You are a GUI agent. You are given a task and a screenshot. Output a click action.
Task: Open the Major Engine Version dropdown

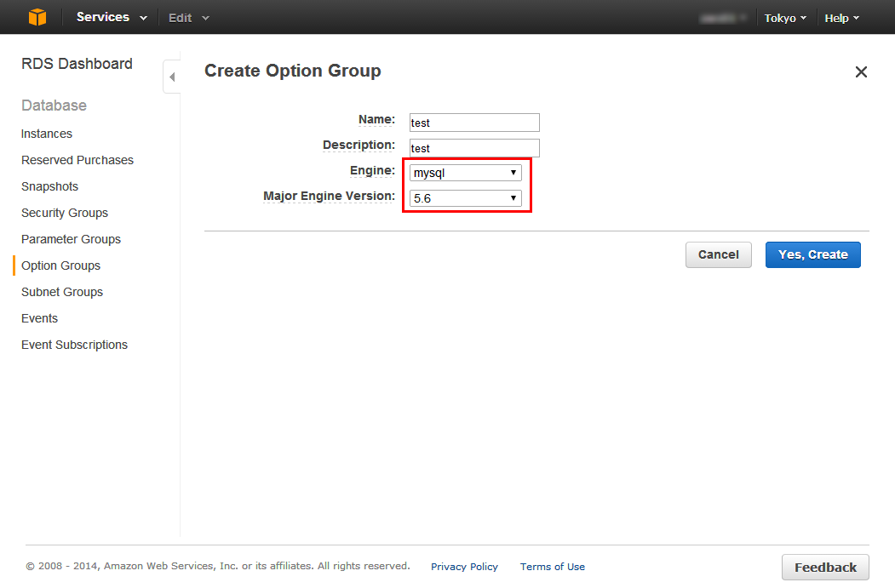tap(466, 198)
